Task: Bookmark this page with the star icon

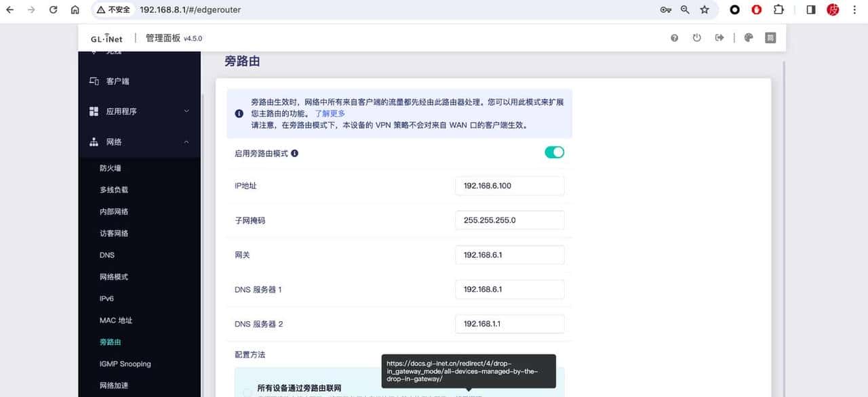Action: pyautogui.click(x=705, y=10)
